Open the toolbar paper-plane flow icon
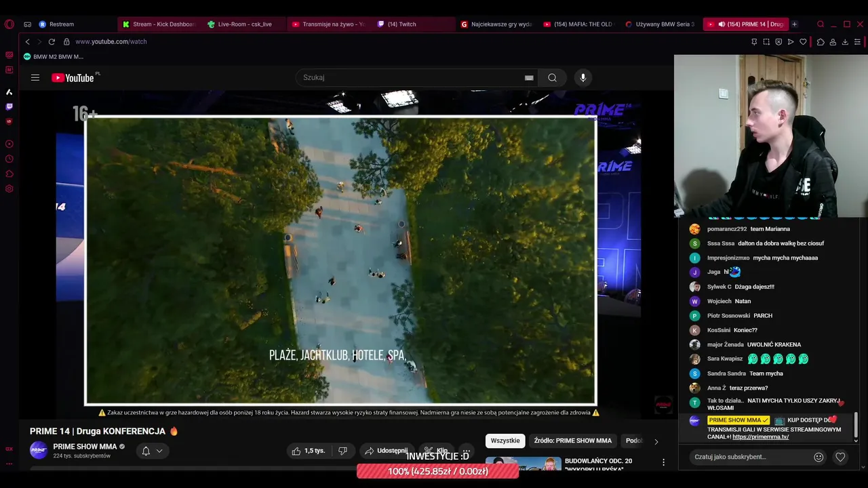Viewport: 868px width, 488px height. point(791,41)
